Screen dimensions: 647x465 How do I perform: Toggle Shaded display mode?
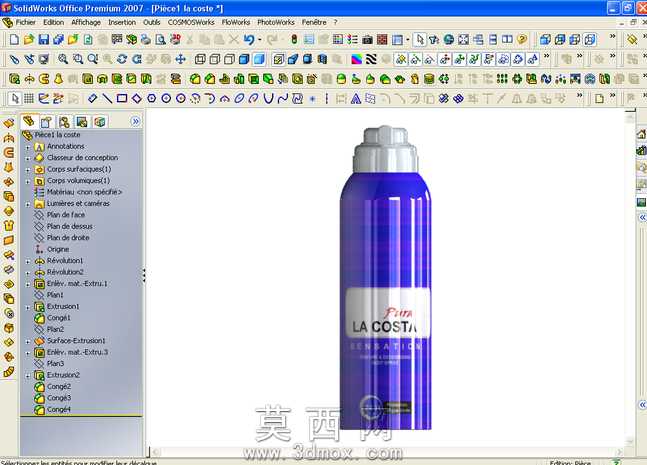pyautogui.click(x=259, y=59)
